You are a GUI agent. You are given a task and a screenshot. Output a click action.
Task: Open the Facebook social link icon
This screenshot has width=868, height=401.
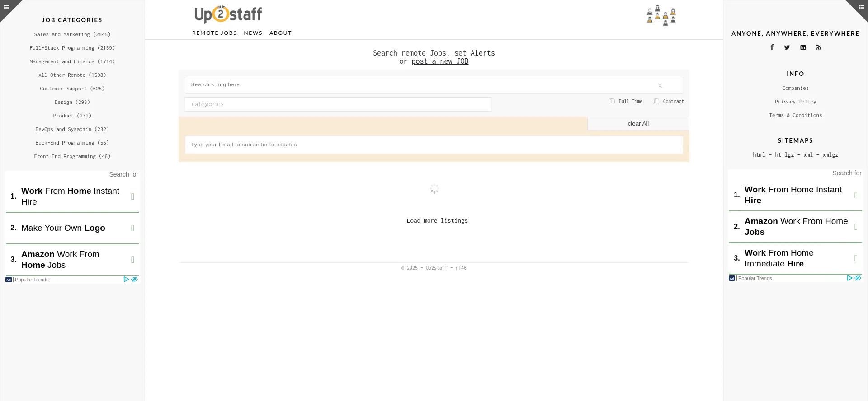[772, 47]
